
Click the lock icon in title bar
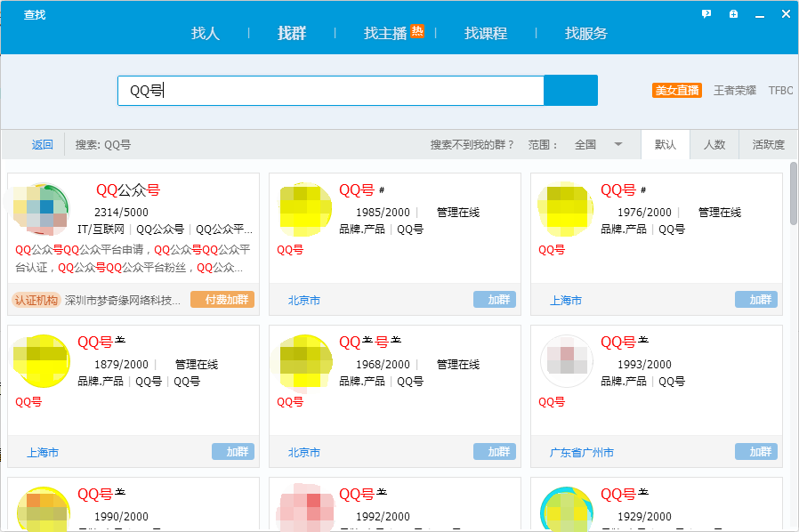[x=733, y=14]
